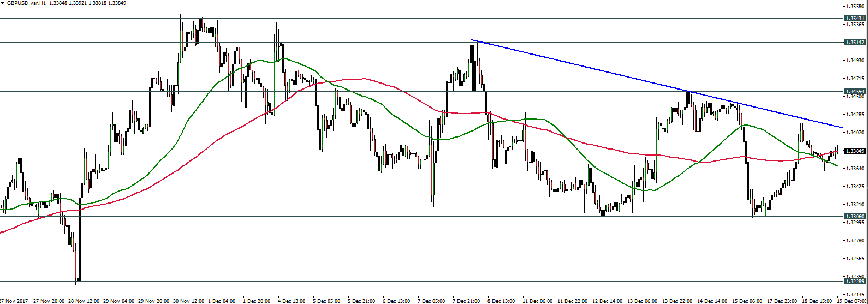The width and height of the screenshot is (868, 304).
Task: Click the 1.34715 price scale value
Action: point(855,79)
